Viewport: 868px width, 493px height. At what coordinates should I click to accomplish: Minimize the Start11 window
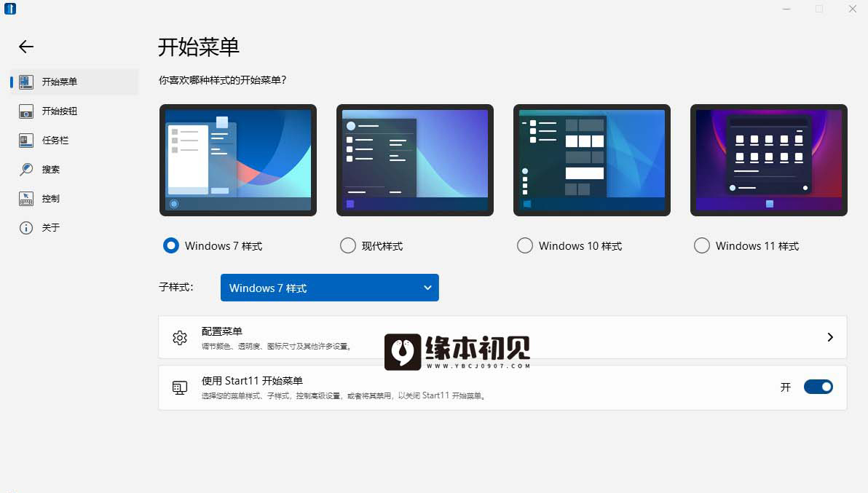(786, 9)
